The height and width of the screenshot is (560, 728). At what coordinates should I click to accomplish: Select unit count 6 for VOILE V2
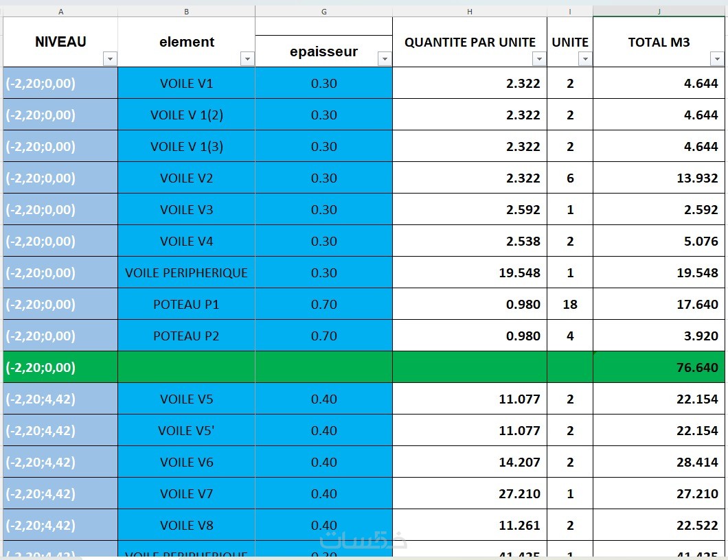(569, 178)
